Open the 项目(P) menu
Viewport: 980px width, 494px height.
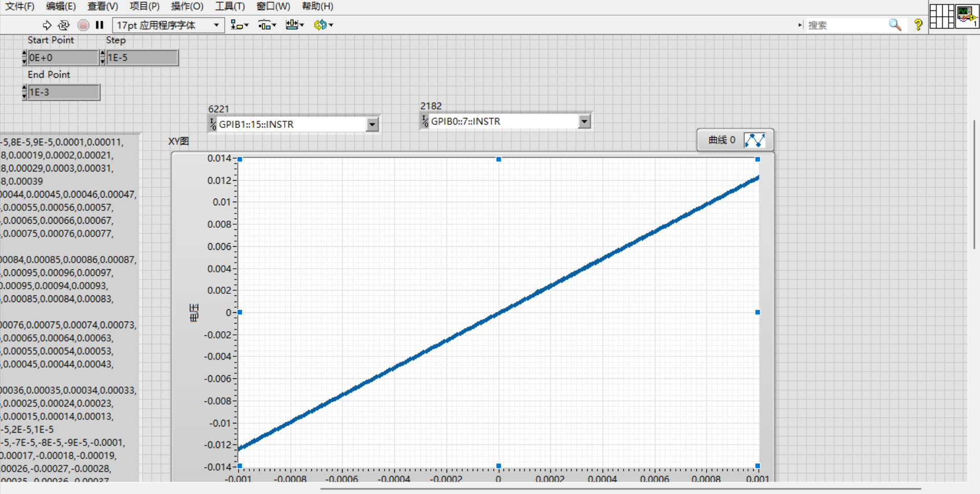145,6
